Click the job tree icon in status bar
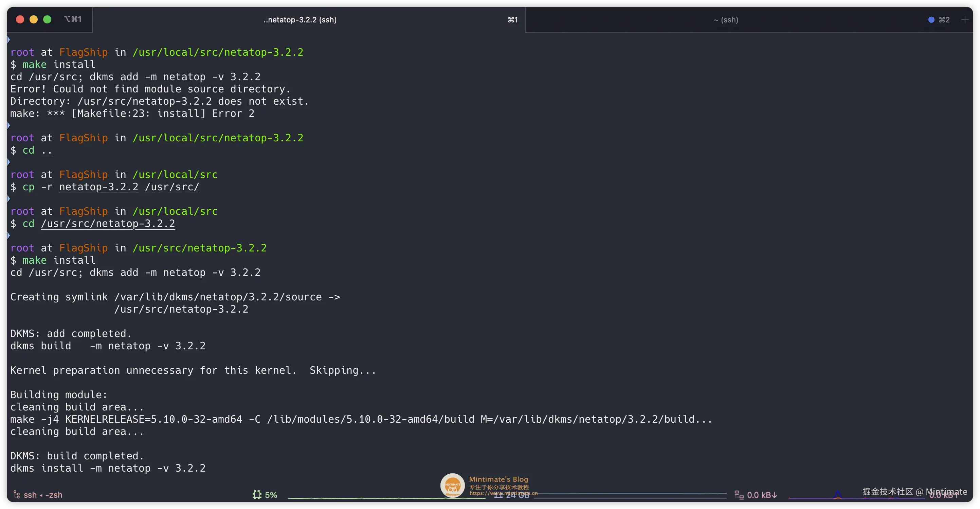980x509 pixels. click(17, 494)
